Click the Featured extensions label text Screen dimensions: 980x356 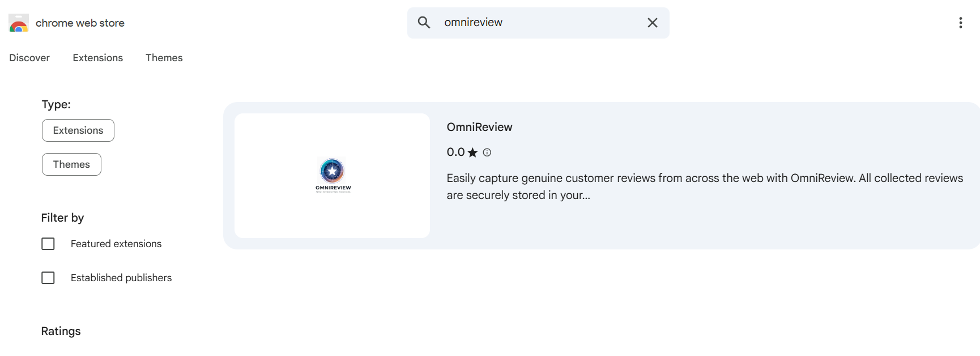click(x=116, y=244)
